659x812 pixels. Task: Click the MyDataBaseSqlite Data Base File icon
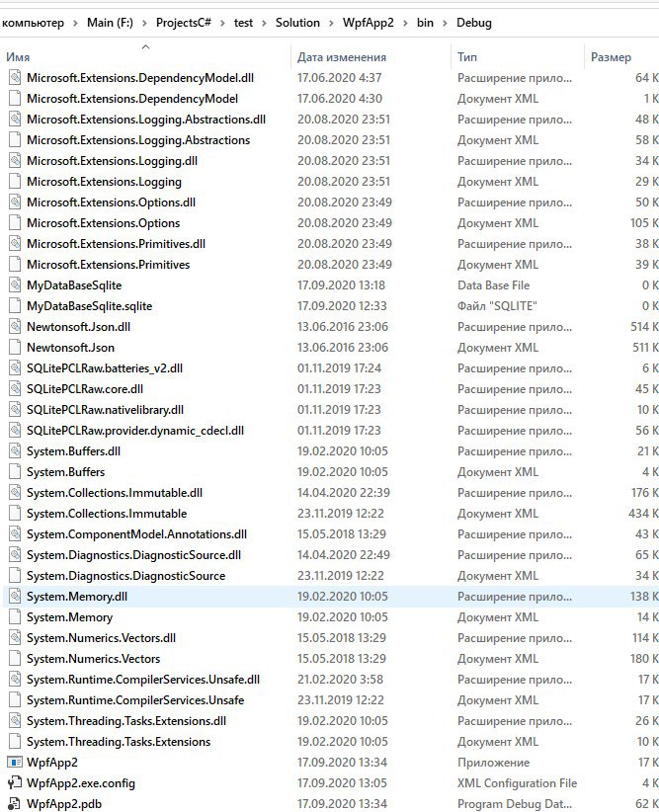(15, 284)
